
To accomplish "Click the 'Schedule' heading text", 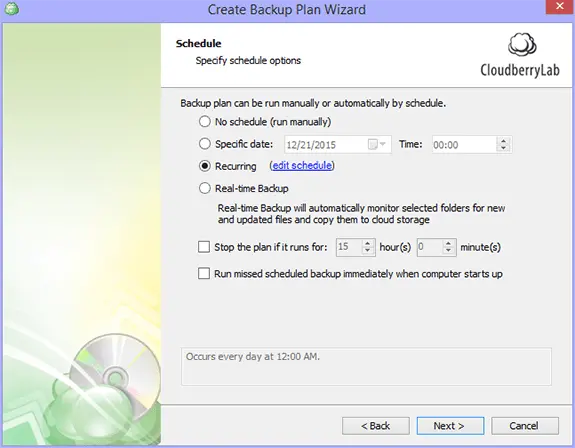I will coord(198,43).
